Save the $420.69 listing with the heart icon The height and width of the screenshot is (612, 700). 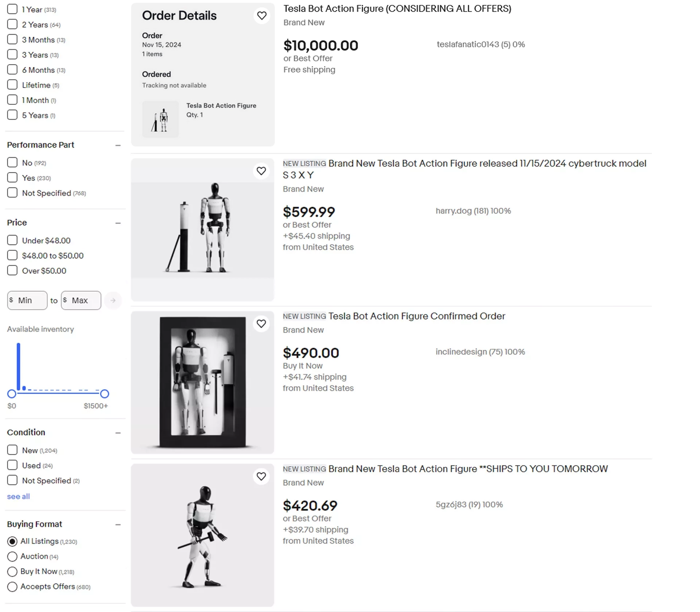click(261, 476)
